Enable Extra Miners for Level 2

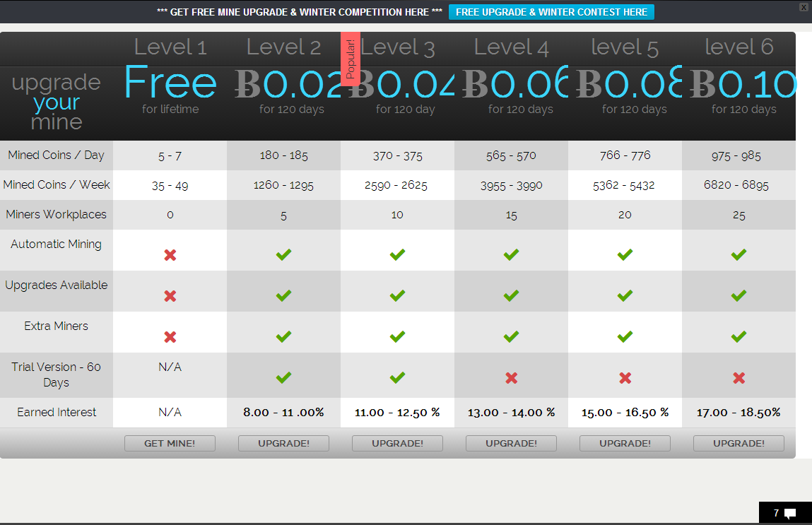coord(283,336)
